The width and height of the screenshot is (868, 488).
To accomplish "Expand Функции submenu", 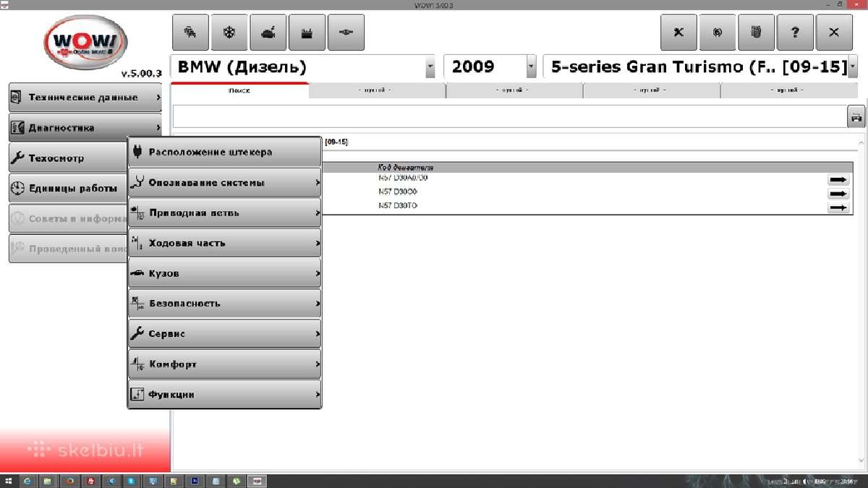I will click(225, 395).
